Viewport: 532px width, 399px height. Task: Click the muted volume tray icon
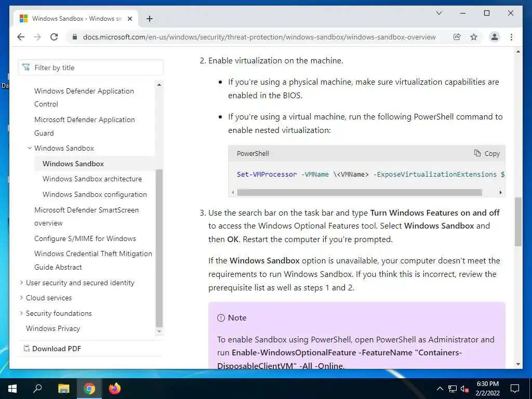(465, 389)
